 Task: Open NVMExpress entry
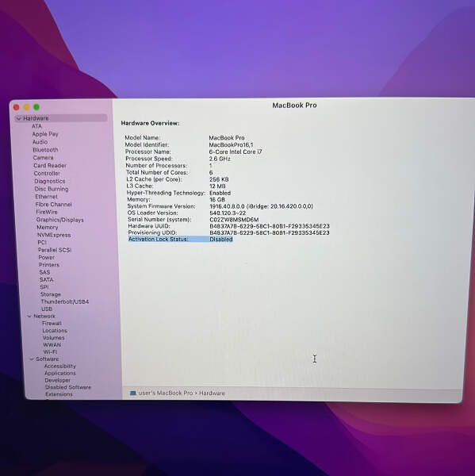[54, 235]
